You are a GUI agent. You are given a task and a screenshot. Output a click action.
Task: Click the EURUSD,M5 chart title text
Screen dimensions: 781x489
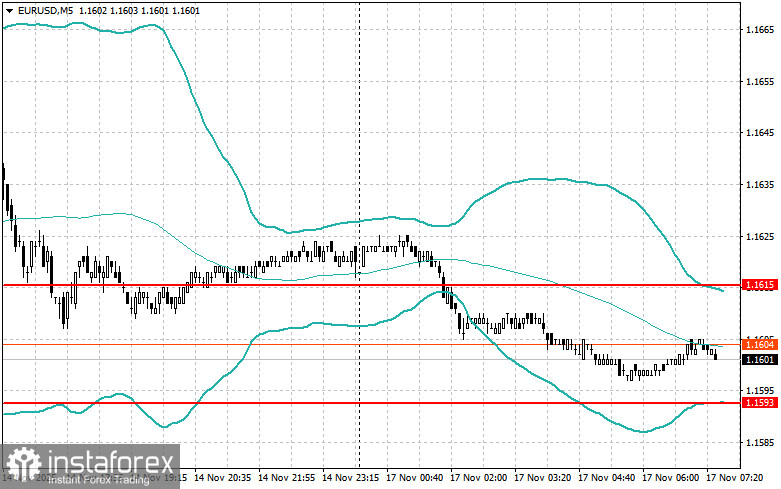(x=44, y=10)
